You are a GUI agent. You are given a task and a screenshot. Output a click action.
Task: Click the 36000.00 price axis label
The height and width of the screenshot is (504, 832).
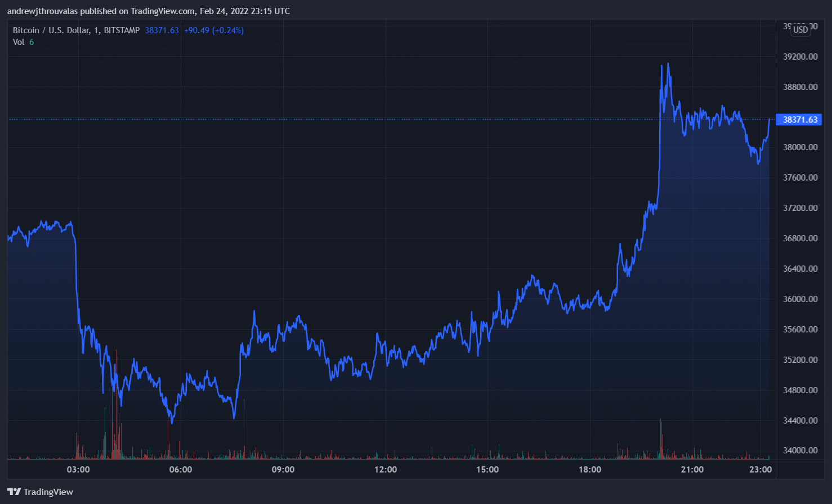click(x=800, y=299)
